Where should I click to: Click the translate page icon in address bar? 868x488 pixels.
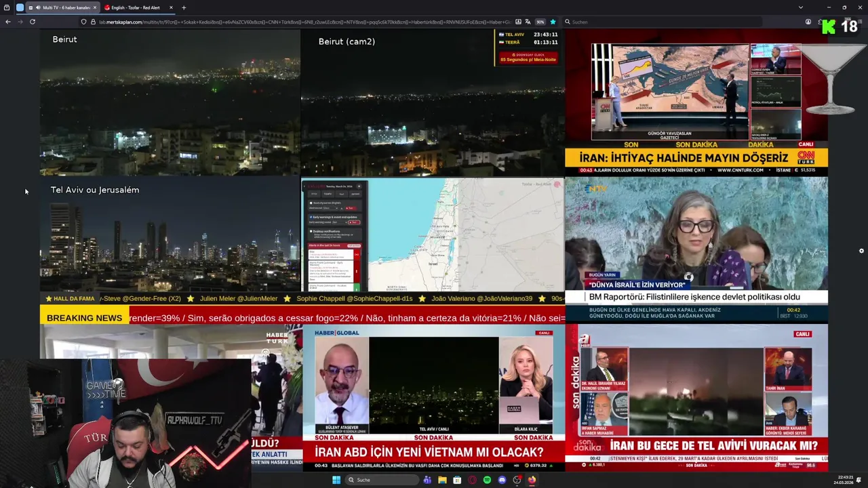click(528, 22)
